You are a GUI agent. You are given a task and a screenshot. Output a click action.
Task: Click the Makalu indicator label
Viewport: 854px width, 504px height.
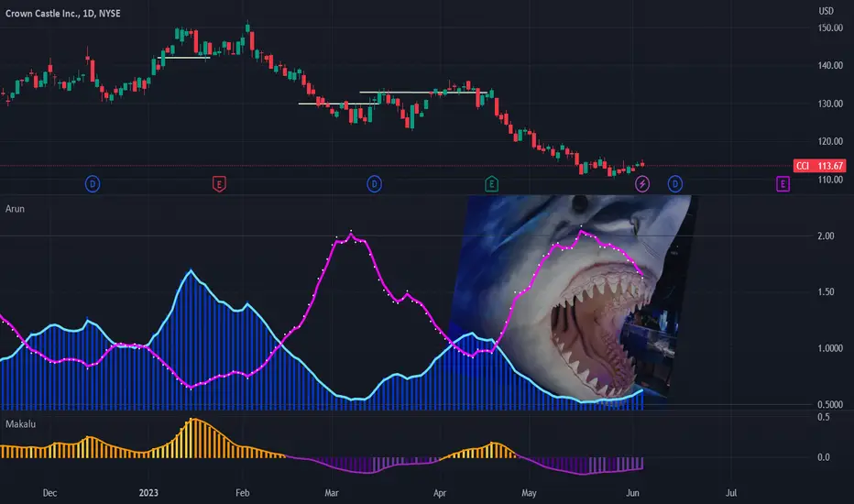pyautogui.click(x=20, y=424)
